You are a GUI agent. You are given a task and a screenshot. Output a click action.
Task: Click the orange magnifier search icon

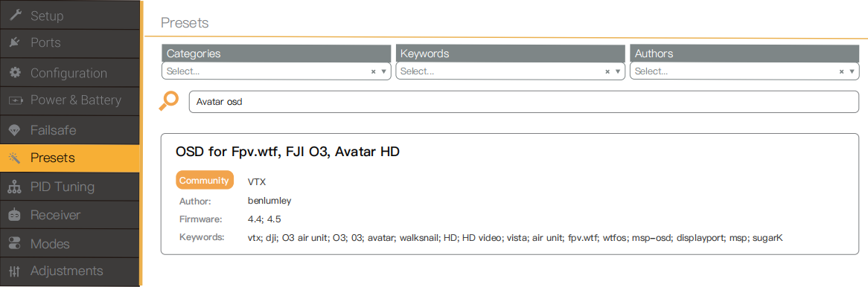(x=168, y=101)
